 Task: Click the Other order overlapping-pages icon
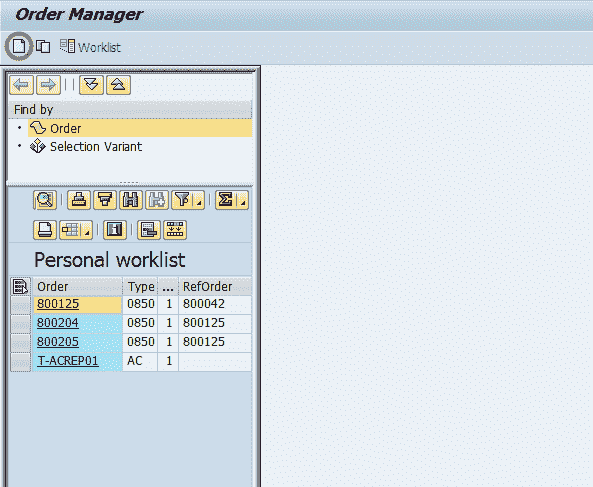click(x=43, y=47)
